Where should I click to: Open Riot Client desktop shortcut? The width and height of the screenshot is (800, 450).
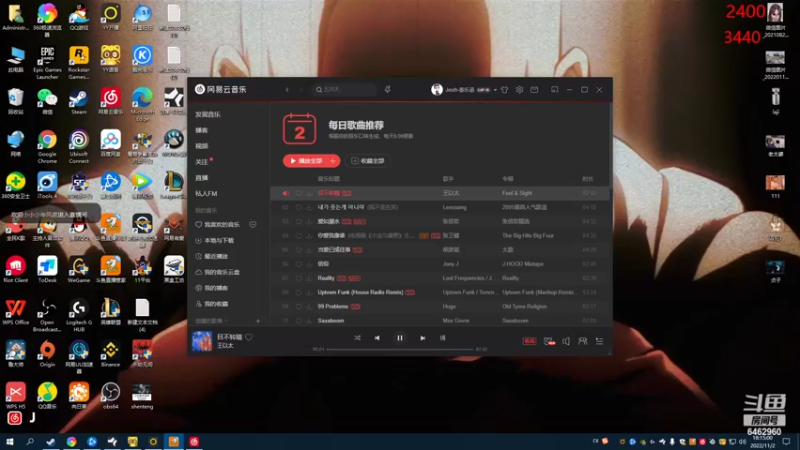click(x=15, y=269)
